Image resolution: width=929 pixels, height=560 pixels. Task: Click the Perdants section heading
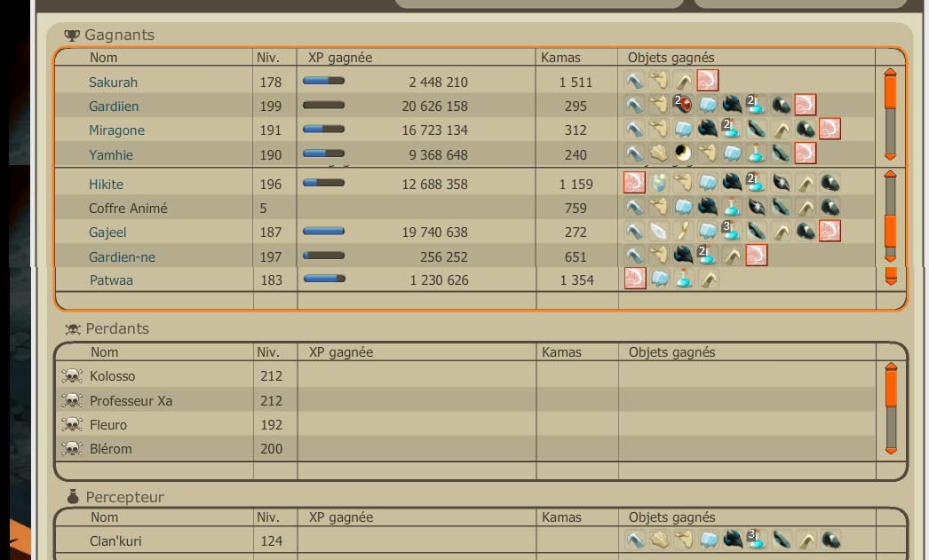[117, 328]
